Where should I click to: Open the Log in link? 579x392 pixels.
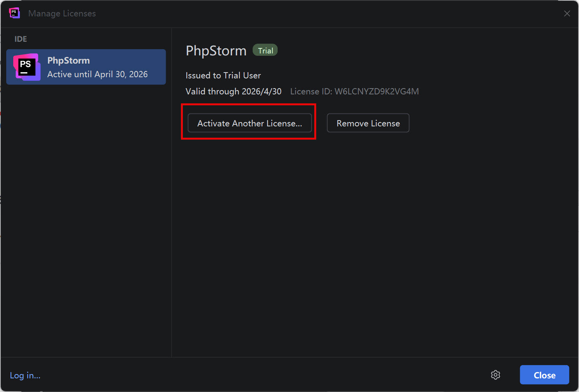(x=25, y=375)
